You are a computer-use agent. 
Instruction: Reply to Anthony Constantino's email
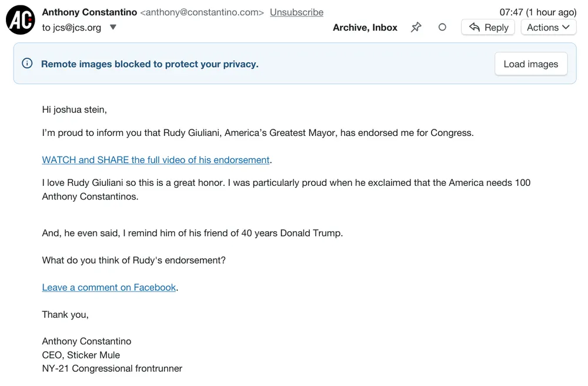[489, 27]
